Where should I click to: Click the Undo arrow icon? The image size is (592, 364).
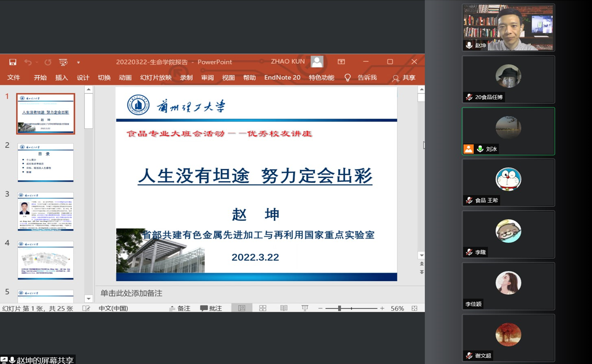(28, 62)
